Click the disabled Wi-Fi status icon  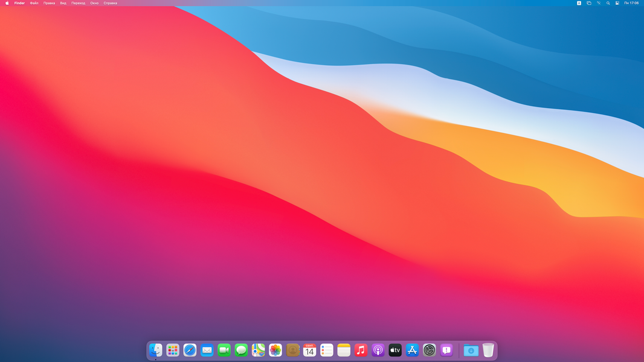599,3
